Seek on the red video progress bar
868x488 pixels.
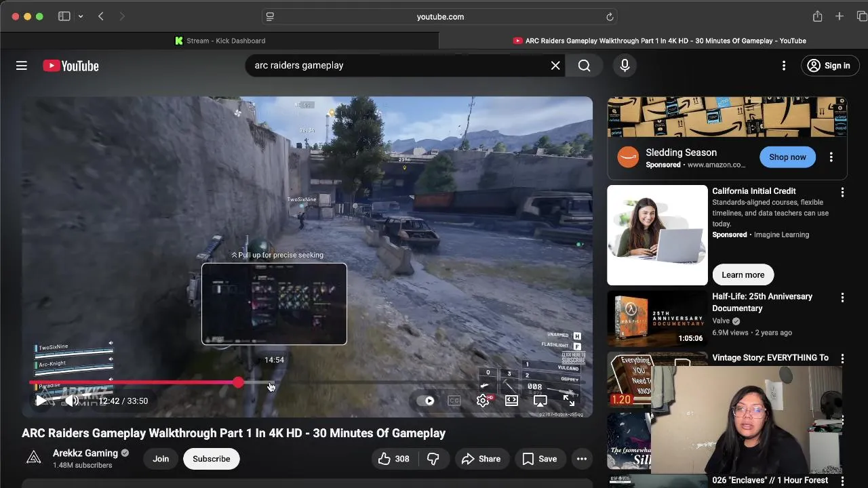click(133, 383)
